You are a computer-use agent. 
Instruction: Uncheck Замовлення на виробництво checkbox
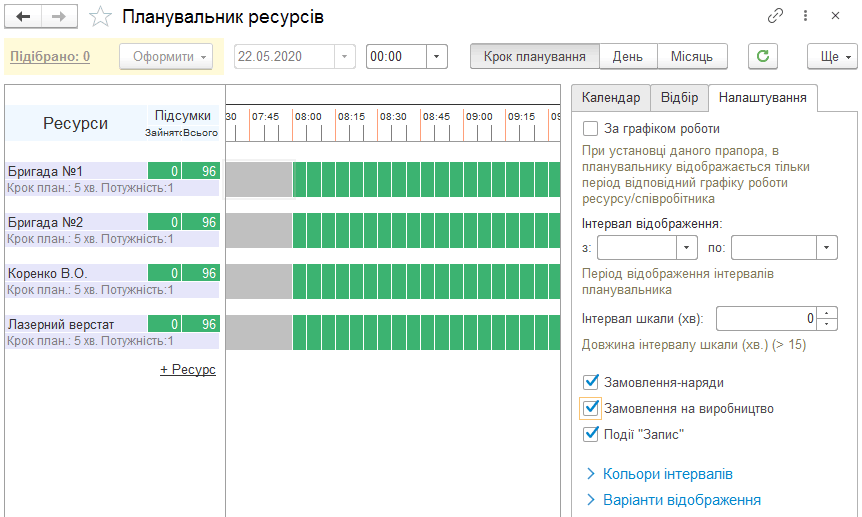pyautogui.click(x=590, y=408)
